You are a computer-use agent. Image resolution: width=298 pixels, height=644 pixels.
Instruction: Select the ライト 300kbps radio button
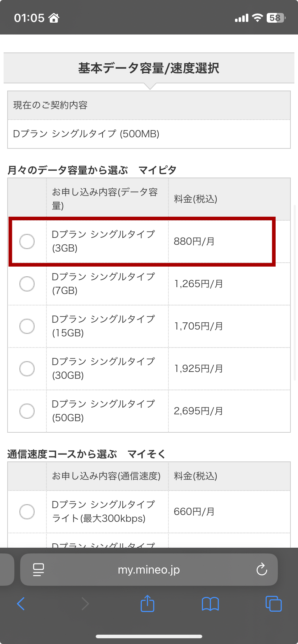[x=27, y=512]
